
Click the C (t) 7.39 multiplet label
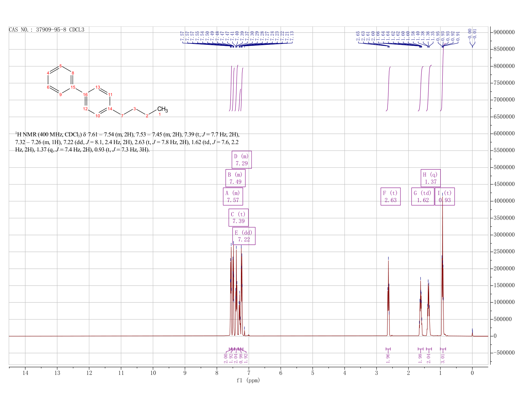(x=239, y=218)
